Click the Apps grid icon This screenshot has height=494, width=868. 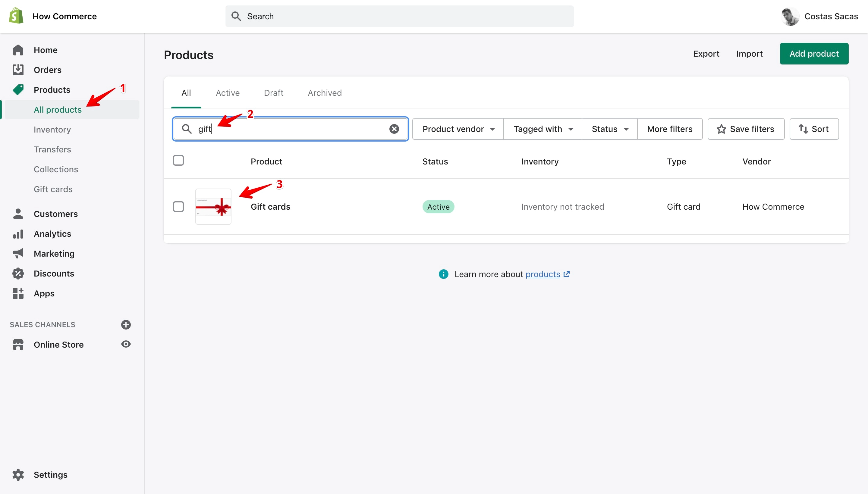click(18, 293)
